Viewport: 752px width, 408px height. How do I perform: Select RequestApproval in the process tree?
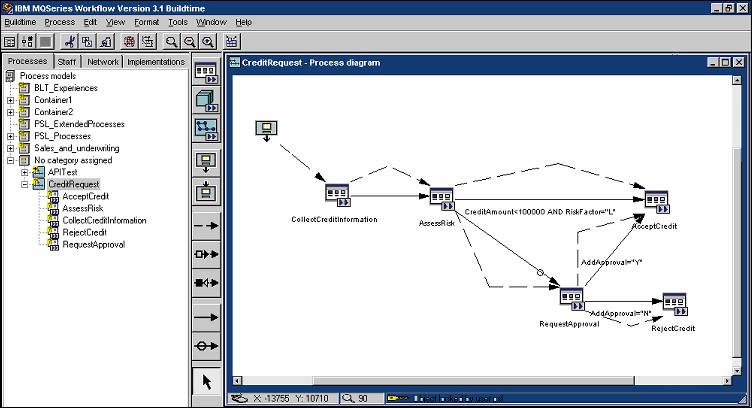click(x=93, y=244)
